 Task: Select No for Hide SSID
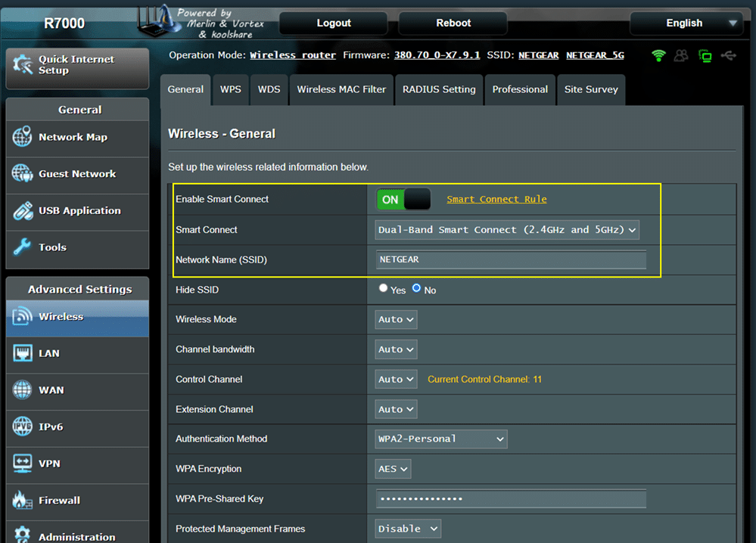coord(416,288)
